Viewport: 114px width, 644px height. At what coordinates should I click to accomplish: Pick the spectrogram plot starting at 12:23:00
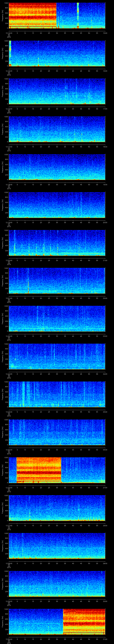coord(57,357)
